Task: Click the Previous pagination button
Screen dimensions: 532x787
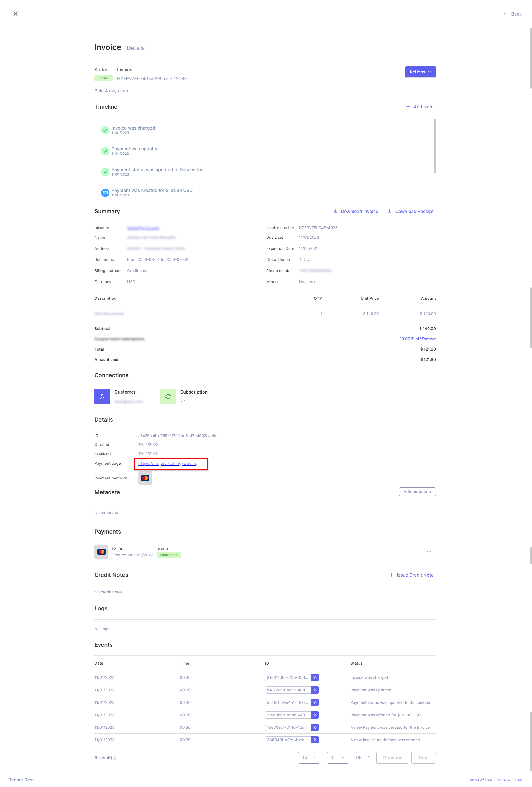Action: (393, 758)
